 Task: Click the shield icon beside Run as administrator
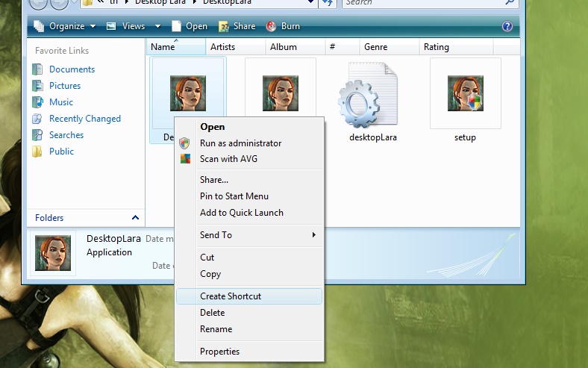tap(184, 143)
